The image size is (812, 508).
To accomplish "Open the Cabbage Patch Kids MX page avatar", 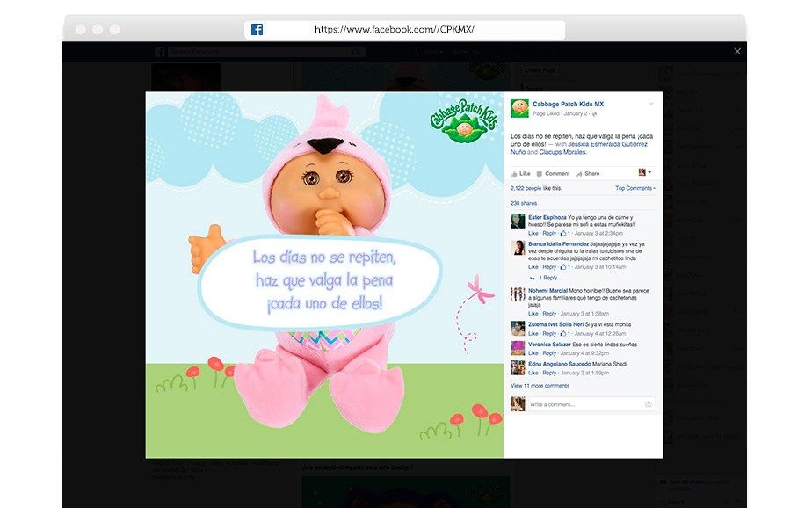I will click(519, 108).
